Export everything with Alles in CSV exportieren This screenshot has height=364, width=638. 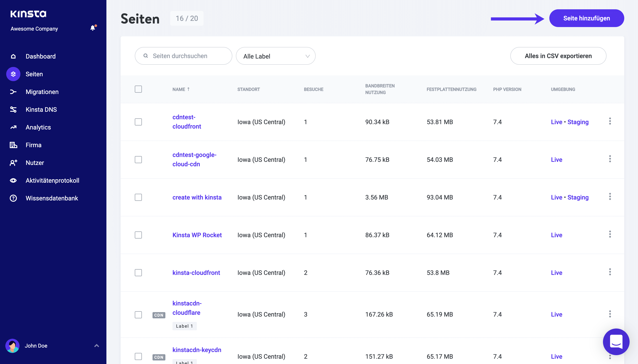click(x=558, y=56)
